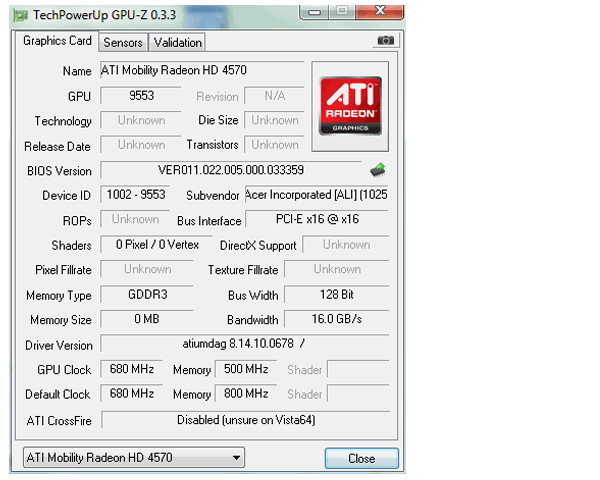Click the Bus Interface PCI-E x16 field
600x480 pixels.
[x=317, y=219]
